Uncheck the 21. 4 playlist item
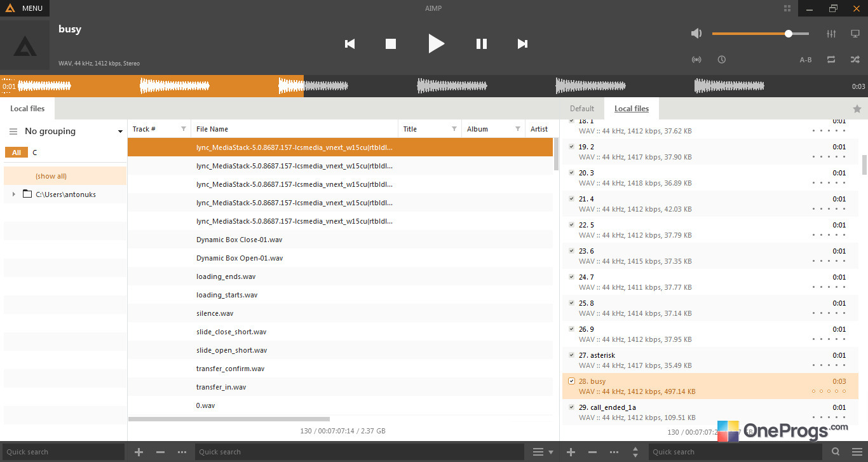This screenshot has width=868, height=462. click(x=571, y=199)
